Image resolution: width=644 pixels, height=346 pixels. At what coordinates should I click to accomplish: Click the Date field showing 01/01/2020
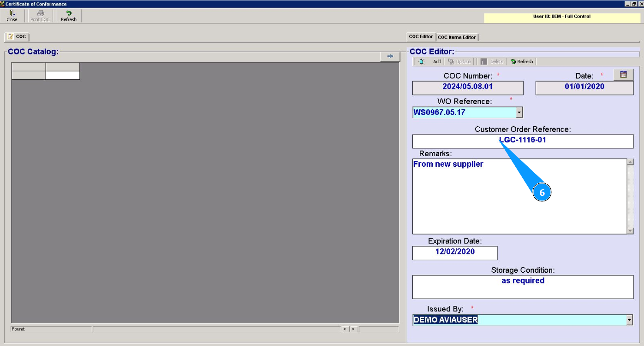[584, 88]
